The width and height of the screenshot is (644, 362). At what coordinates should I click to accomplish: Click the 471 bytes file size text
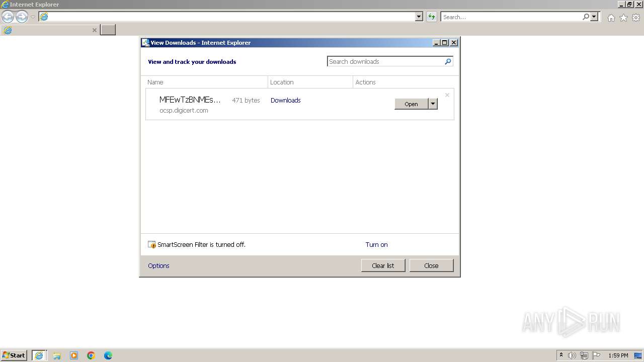246,100
